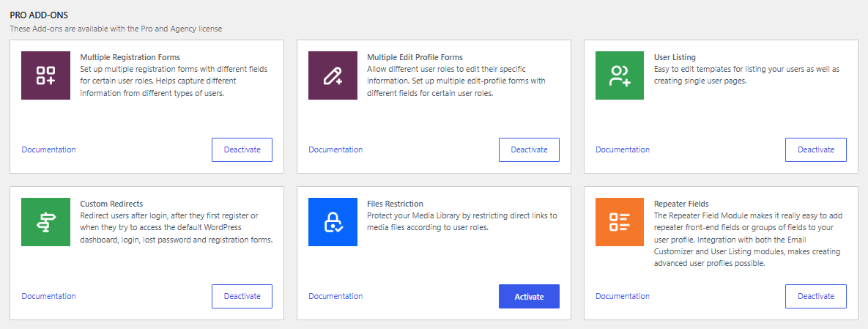
Task: Click the Files Restriction padlock icon
Action: coord(333,222)
